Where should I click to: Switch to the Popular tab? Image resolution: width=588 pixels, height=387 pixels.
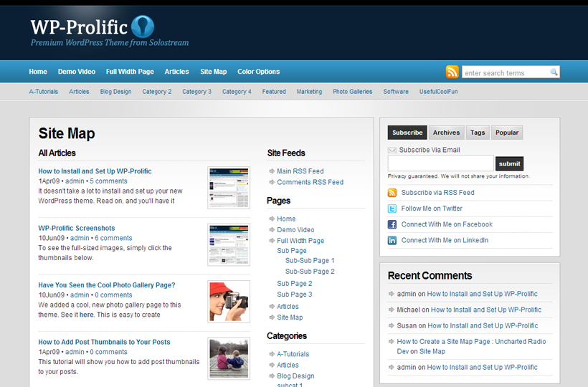[x=507, y=133]
